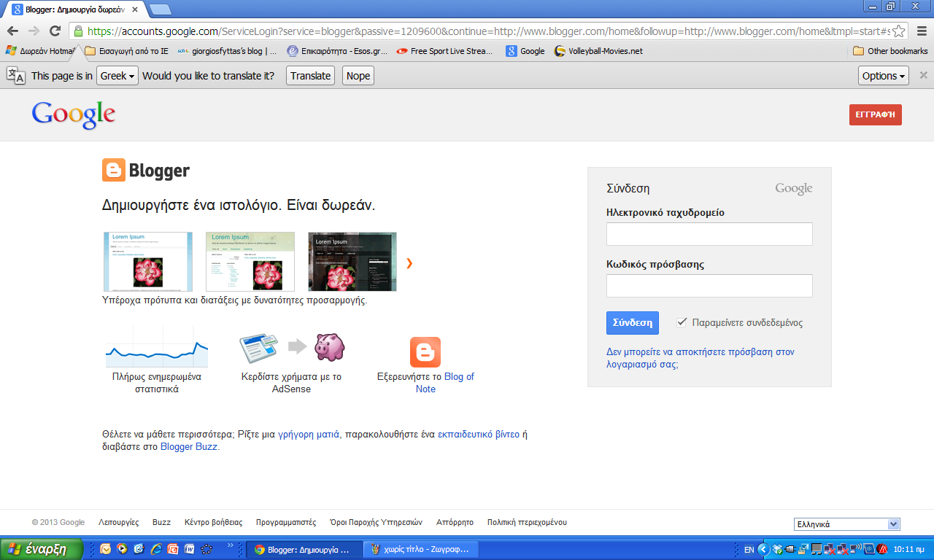Open the Chrome wrench settings menu
This screenshot has width=934, height=560.
pyautogui.click(x=921, y=31)
